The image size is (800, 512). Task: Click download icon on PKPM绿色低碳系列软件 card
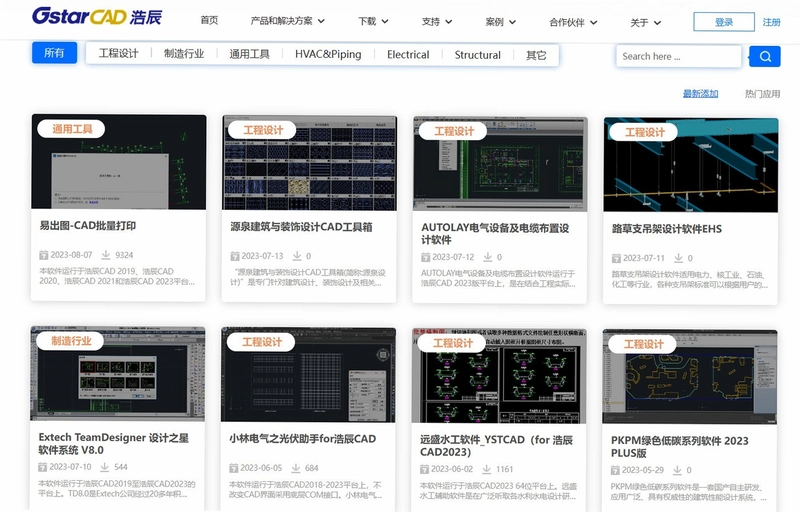point(677,470)
